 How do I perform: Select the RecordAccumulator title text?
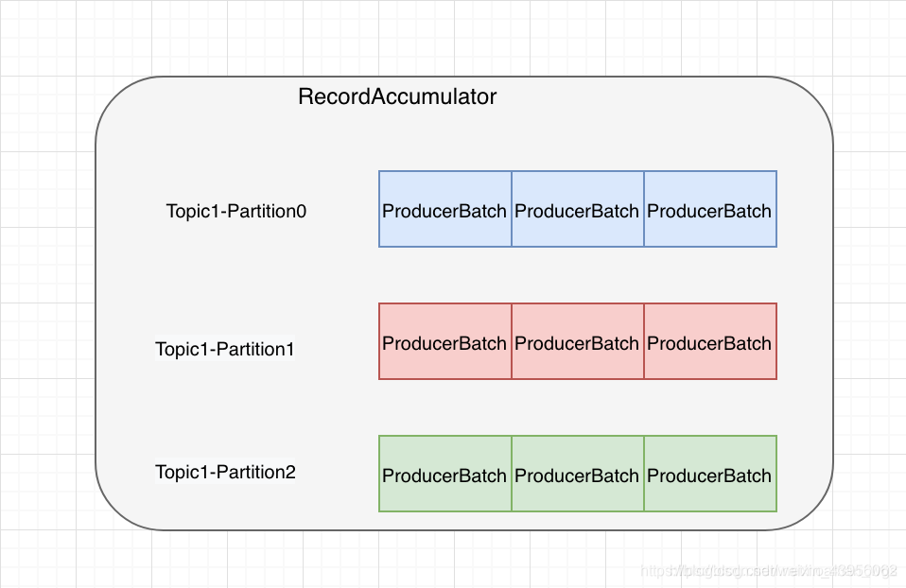click(397, 96)
